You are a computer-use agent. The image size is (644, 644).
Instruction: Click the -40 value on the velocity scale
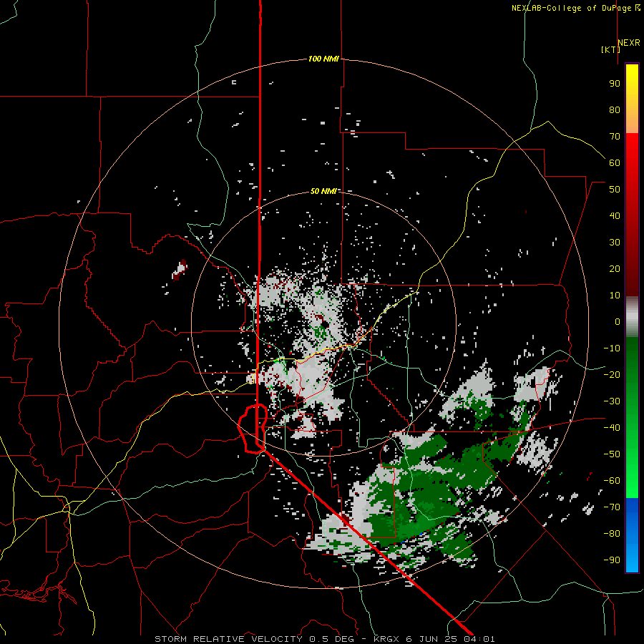(612, 428)
